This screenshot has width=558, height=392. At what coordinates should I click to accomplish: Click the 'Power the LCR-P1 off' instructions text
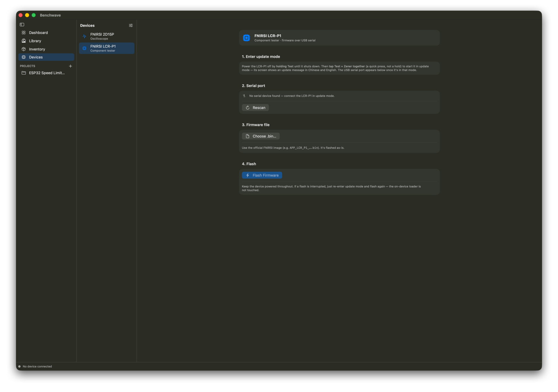pos(335,68)
